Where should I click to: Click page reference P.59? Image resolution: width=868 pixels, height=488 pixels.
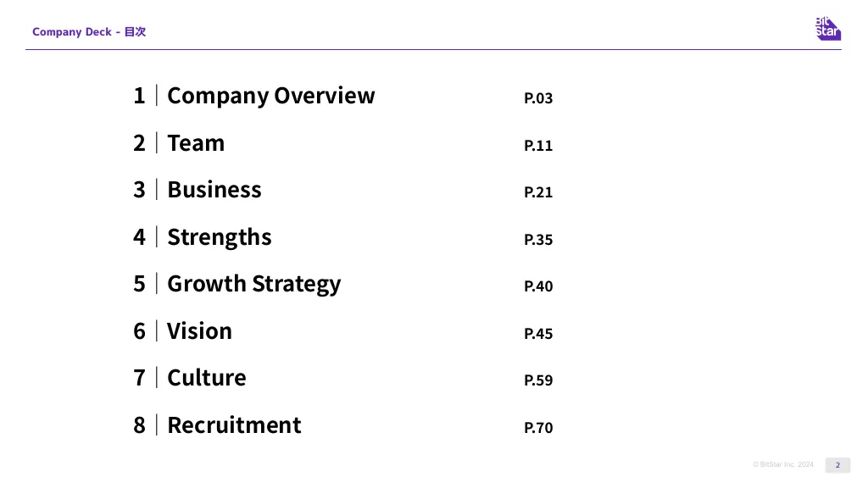point(538,380)
